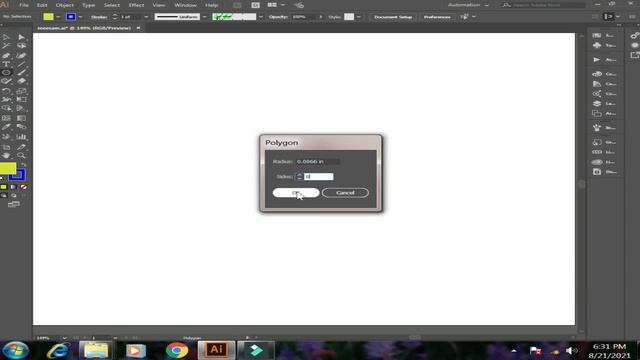Click the Stroke panel label link
640x360 pixels.
[x=99, y=17]
